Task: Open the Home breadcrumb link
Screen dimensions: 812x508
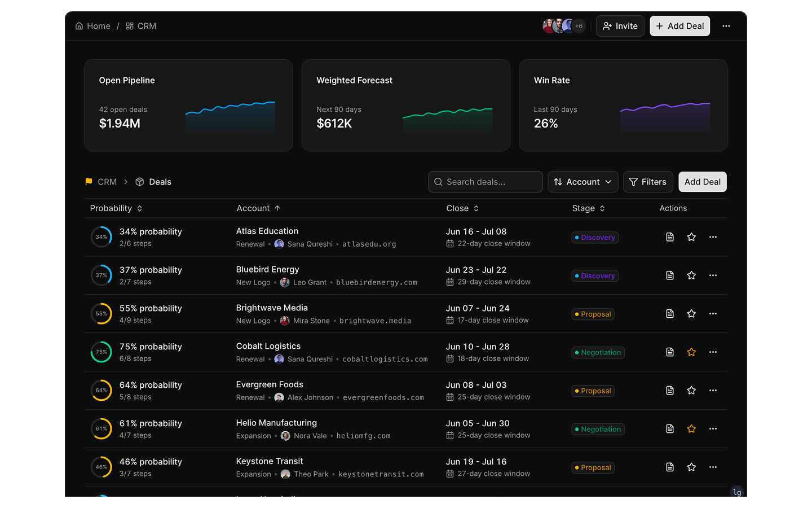Action: pyautogui.click(x=93, y=26)
